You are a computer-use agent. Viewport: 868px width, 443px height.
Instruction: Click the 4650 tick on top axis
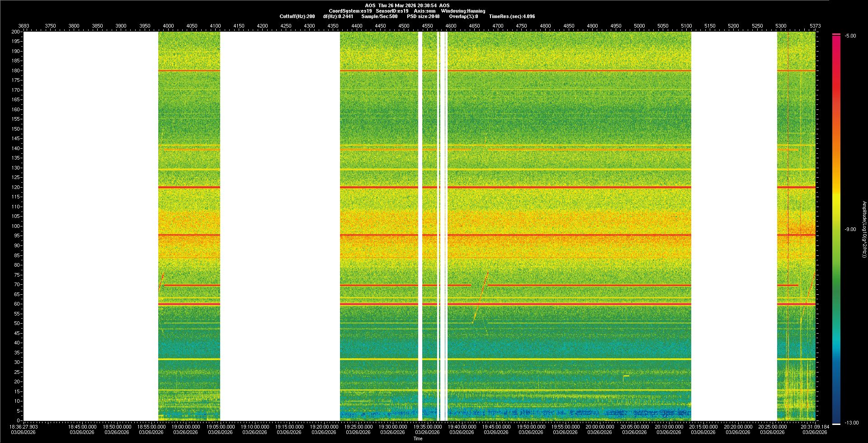(474, 26)
